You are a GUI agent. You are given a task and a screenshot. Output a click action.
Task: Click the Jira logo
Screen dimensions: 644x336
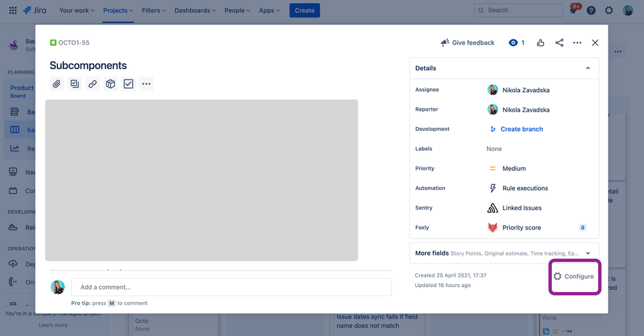click(x=35, y=10)
